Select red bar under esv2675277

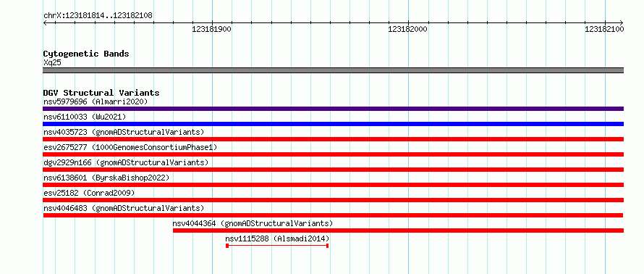tap(333, 154)
